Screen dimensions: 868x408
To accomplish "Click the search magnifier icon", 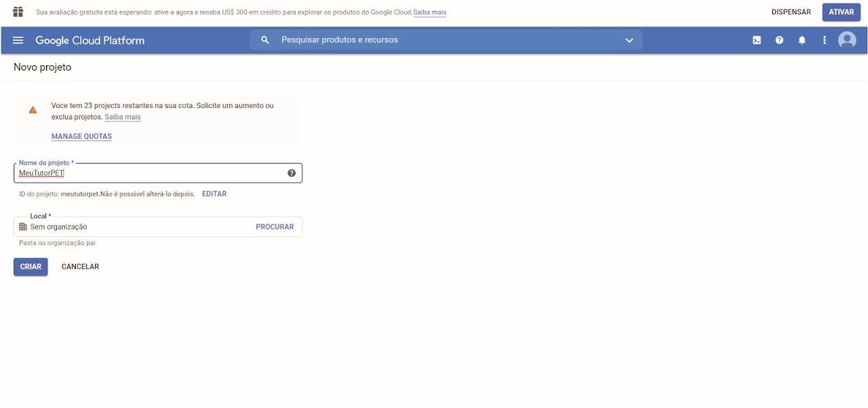I will (265, 40).
